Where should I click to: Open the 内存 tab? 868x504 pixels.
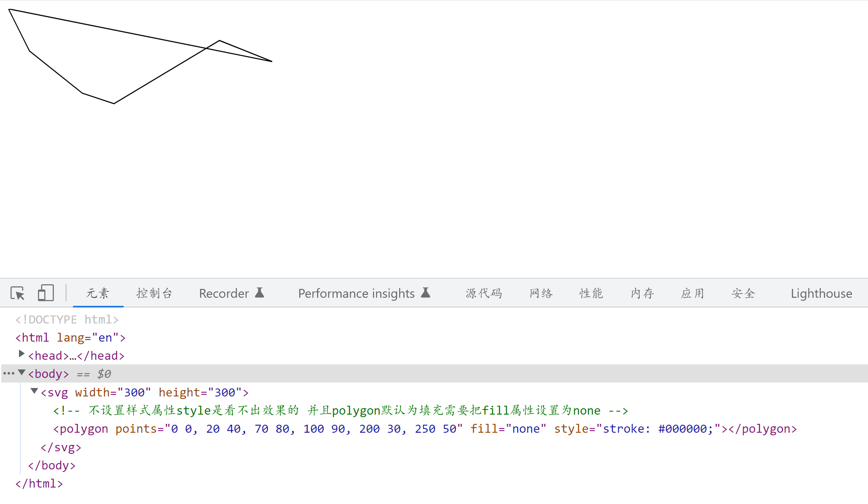click(642, 294)
